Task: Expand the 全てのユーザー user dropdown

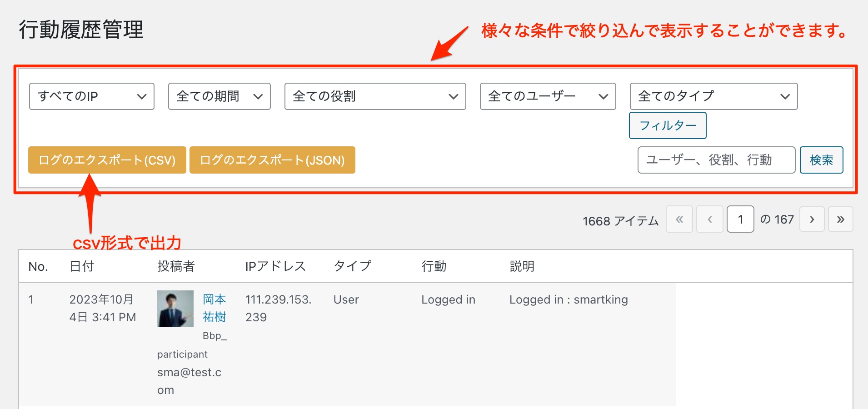Action: (x=548, y=96)
